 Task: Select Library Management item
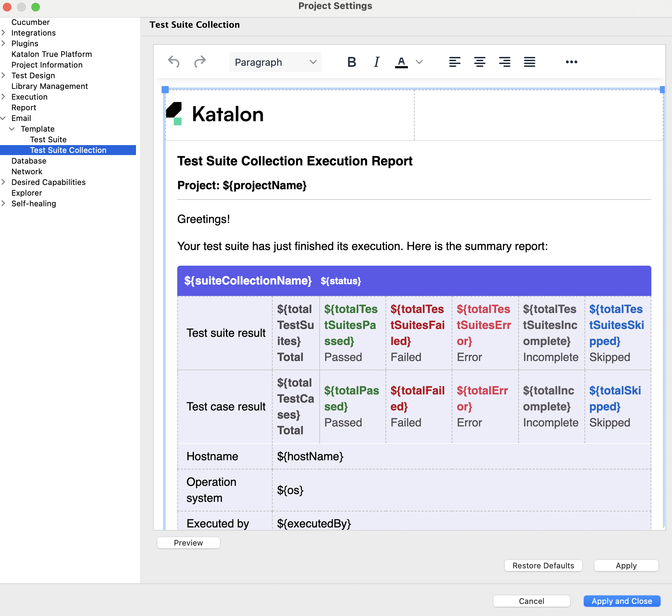[x=49, y=86]
